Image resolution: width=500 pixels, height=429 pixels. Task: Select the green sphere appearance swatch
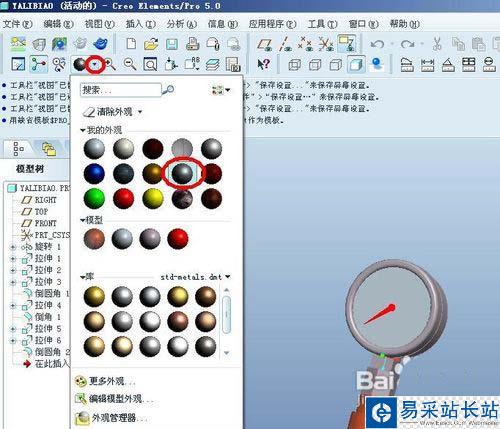coord(94,199)
